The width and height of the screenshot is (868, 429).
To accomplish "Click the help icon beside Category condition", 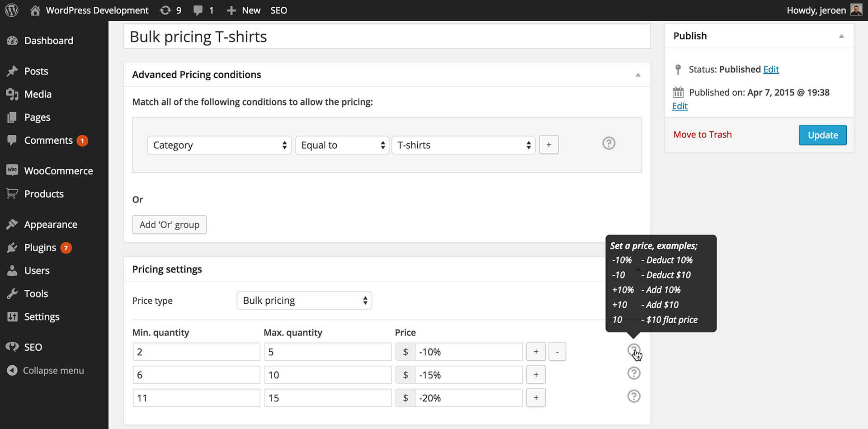I will 609,143.
